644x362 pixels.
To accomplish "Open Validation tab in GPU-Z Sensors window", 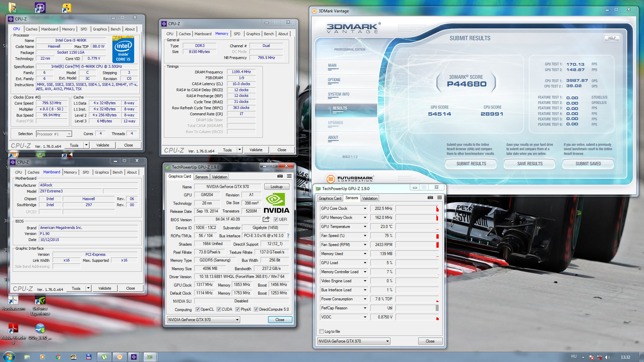I will [x=370, y=198].
